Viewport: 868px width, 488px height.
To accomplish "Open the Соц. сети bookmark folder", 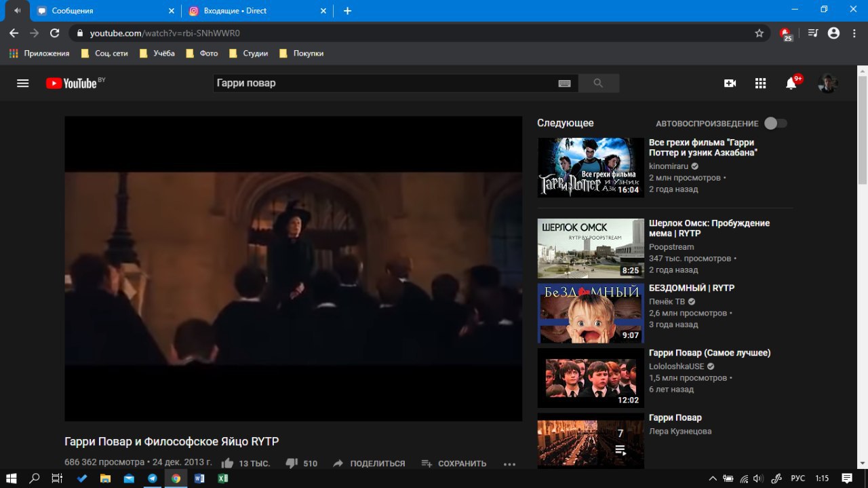I will click(104, 53).
